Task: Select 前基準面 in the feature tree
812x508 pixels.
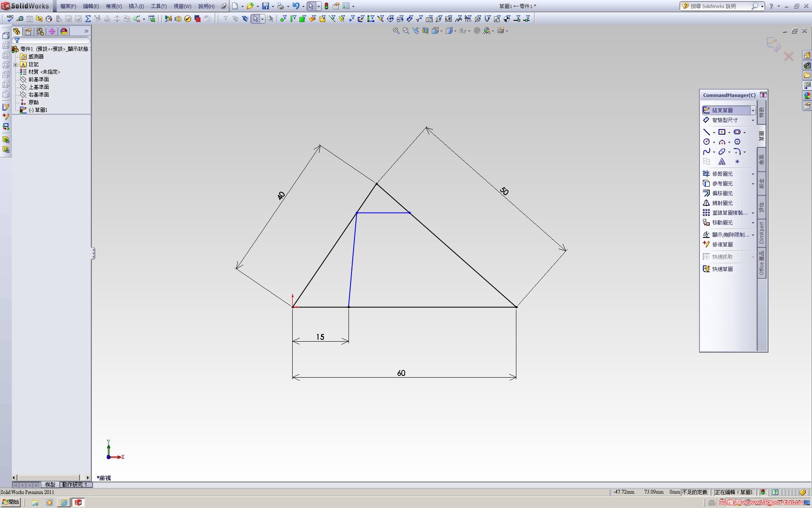Action: (x=38, y=80)
